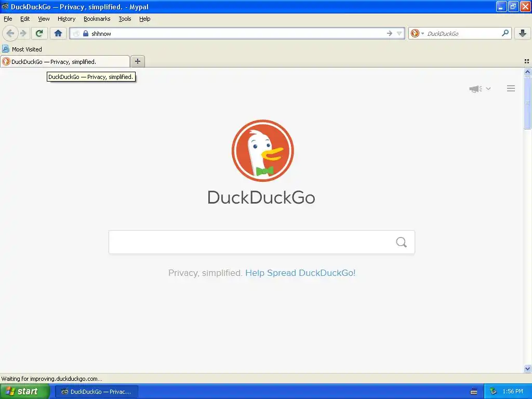This screenshot has width=532, height=399.
Task: Click the tab groups grid icon
Action: (x=527, y=61)
